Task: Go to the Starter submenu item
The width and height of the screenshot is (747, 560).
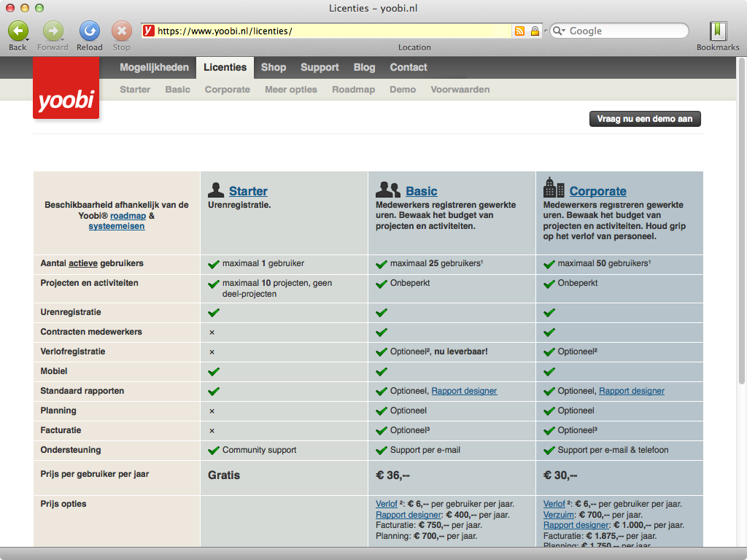Action: (135, 90)
